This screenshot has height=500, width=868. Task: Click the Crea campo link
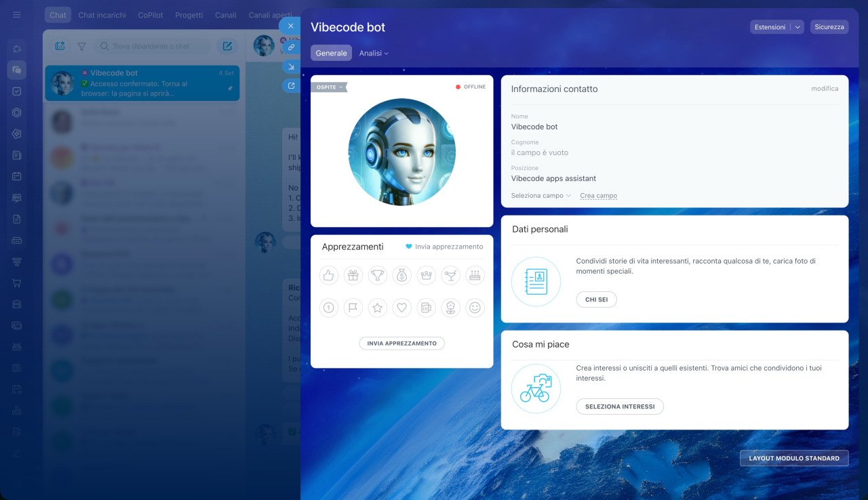[599, 195]
